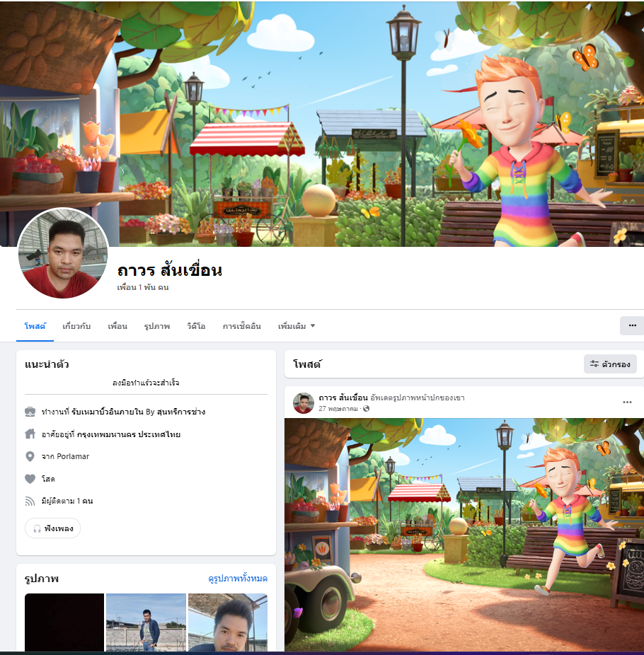644x655 pixels.
Task: Click the house icon for current city
Action: coord(30,434)
